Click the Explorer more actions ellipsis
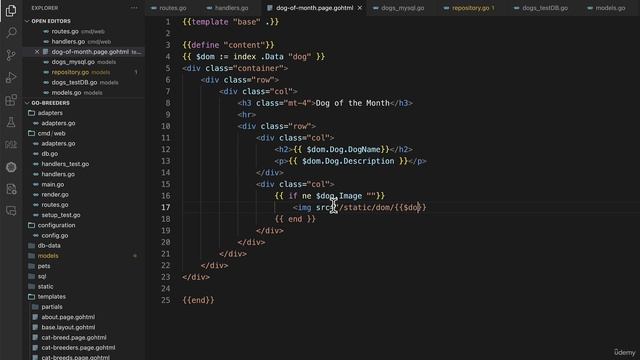640x360 pixels. (x=134, y=8)
